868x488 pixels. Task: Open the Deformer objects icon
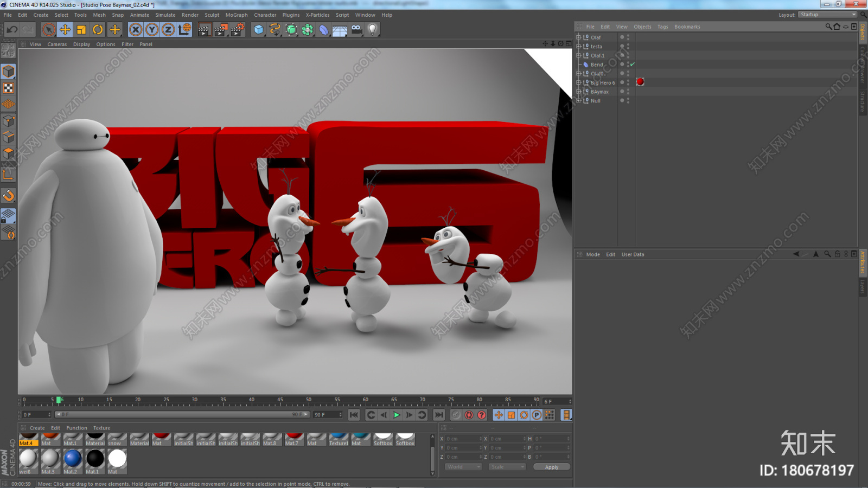324,29
